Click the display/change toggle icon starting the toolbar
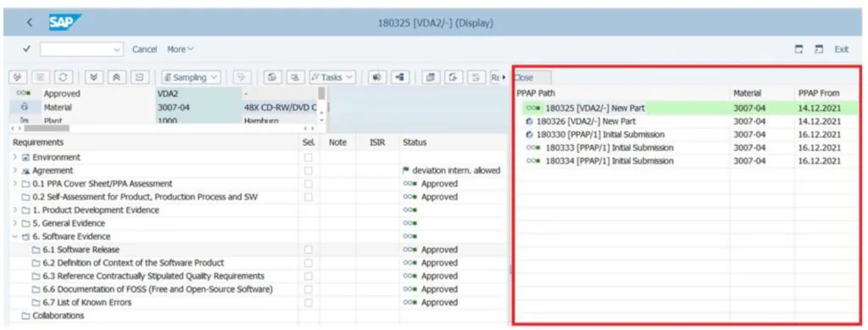 point(17,77)
